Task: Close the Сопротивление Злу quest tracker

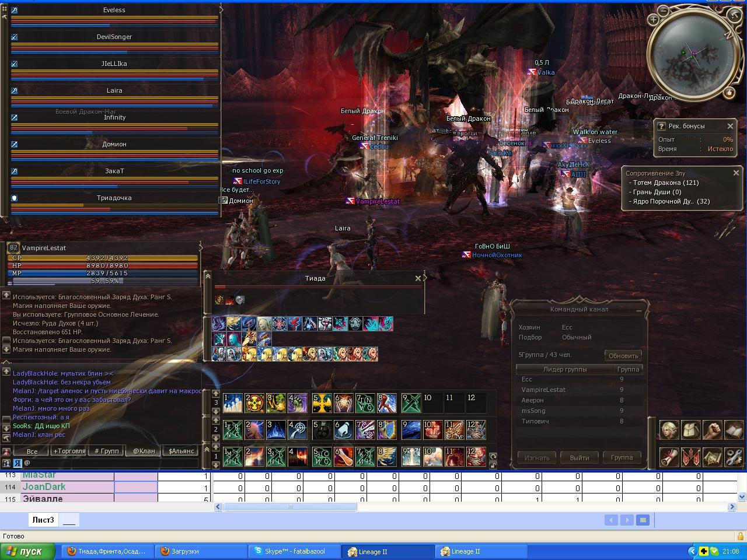Action: (x=736, y=173)
